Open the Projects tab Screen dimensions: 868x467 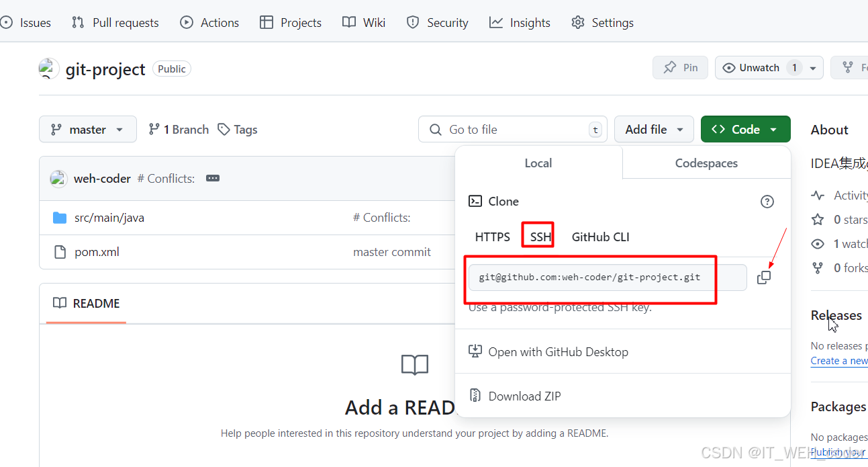coord(291,22)
